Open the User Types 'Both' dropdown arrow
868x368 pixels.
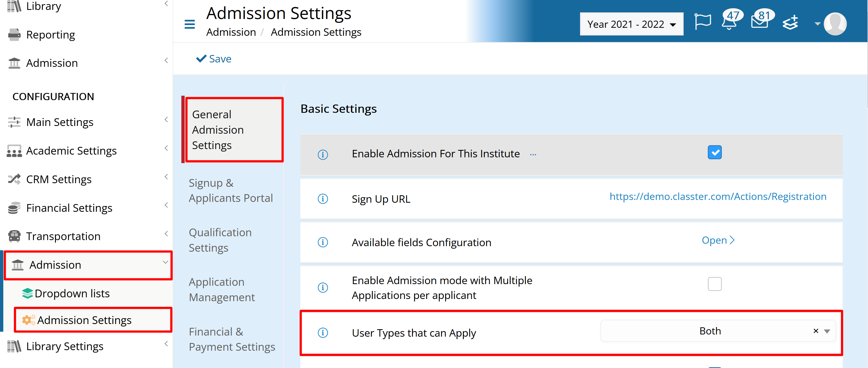tap(827, 331)
